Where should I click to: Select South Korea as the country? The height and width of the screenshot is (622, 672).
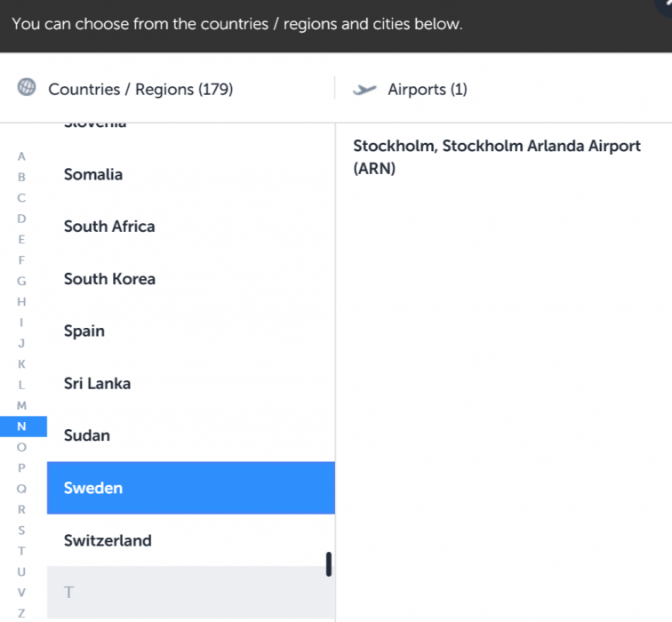click(109, 279)
